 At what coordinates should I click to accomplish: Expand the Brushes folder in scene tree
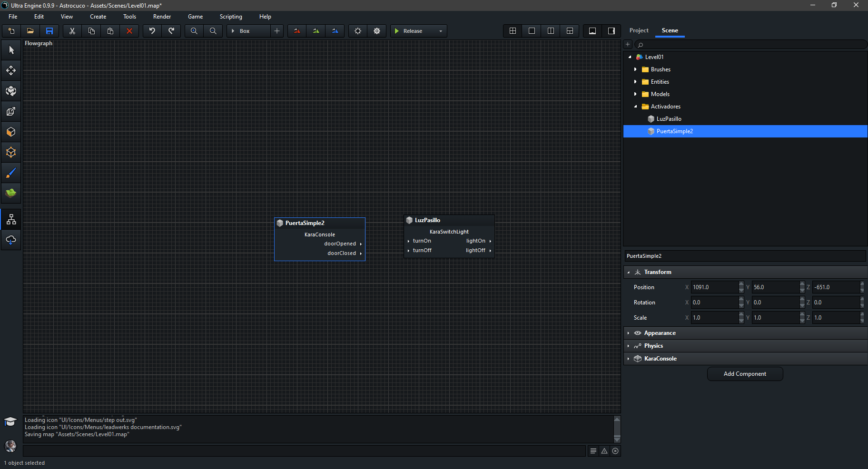[635, 69]
